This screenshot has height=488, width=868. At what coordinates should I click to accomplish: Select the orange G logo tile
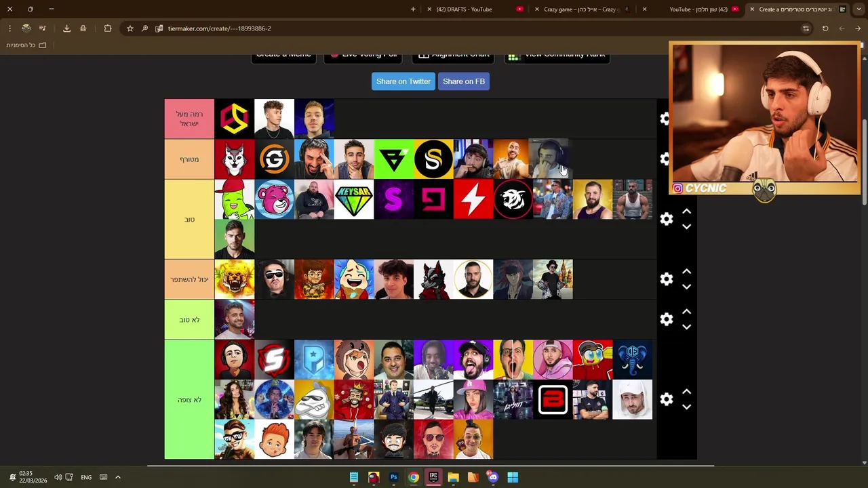point(274,159)
